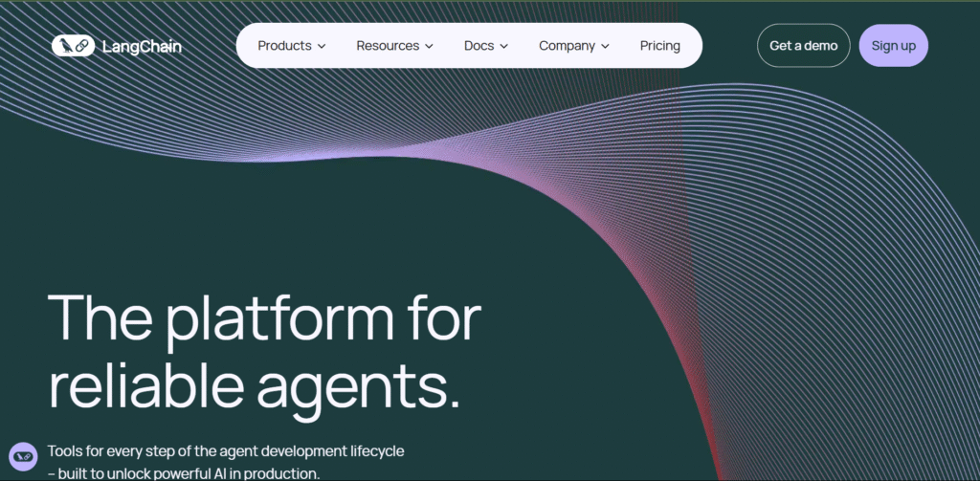Click the Get a demo button
This screenshot has width=980, height=481.
tap(803, 46)
